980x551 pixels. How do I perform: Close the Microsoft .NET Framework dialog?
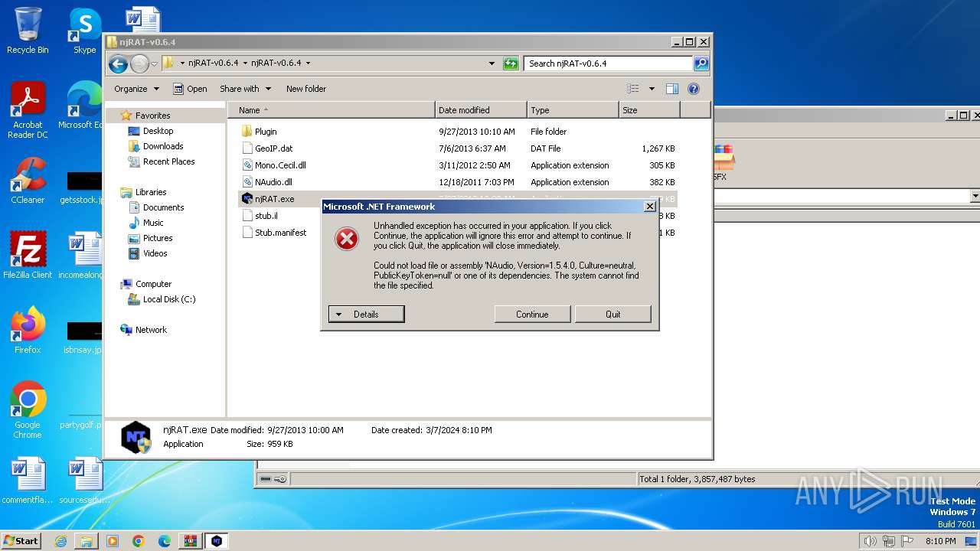(x=650, y=207)
